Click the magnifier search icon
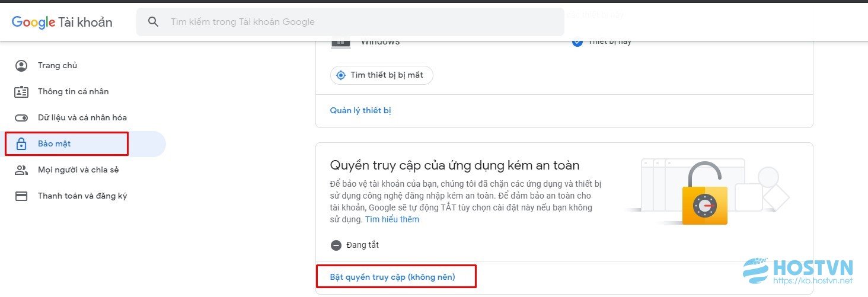868x297 pixels. tap(154, 22)
